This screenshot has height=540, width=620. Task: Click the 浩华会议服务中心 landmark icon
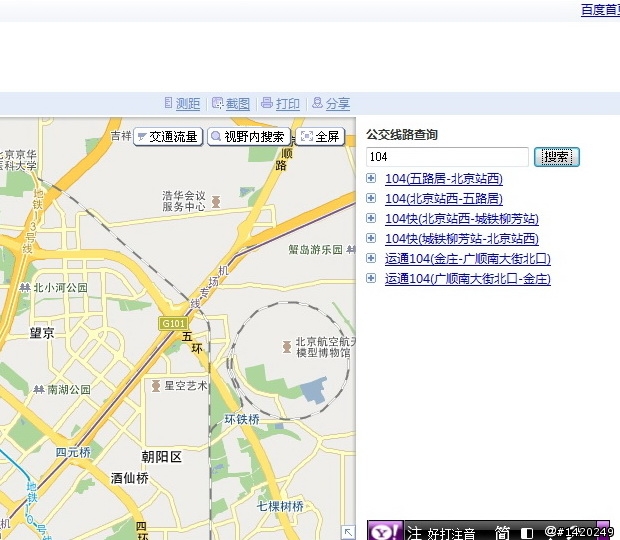click(x=216, y=202)
